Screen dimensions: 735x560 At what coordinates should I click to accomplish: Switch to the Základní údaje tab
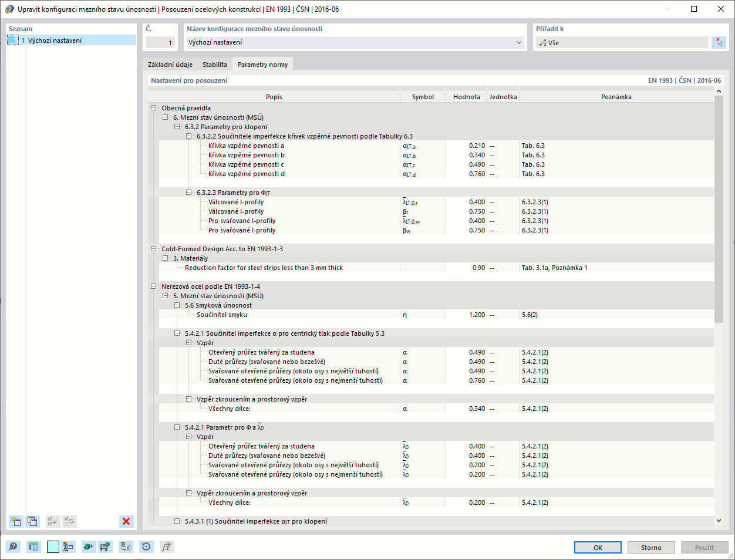[170, 65]
